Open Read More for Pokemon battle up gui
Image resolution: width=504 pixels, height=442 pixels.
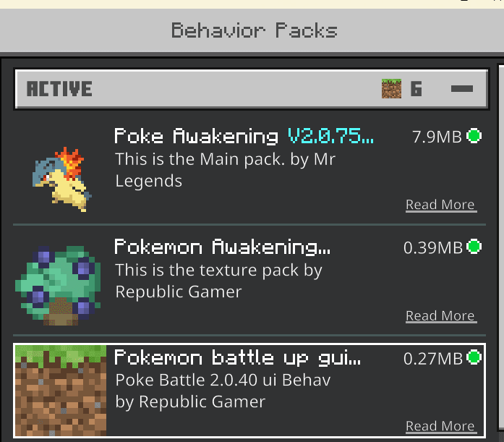click(x=441, y=427)
